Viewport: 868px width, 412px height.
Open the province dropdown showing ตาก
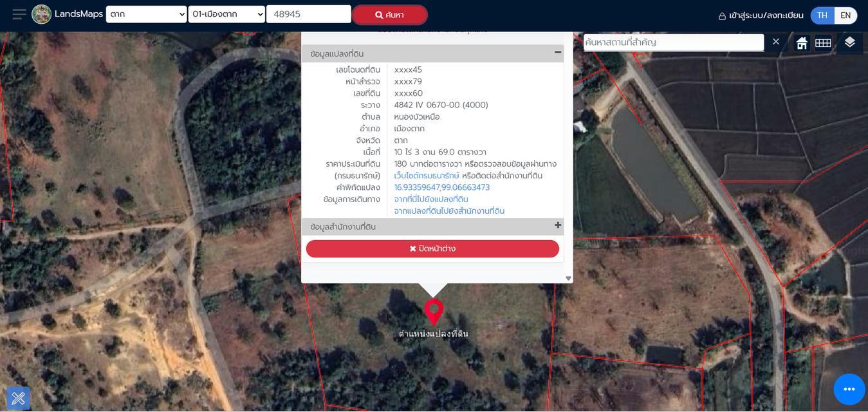coord(146,14)
